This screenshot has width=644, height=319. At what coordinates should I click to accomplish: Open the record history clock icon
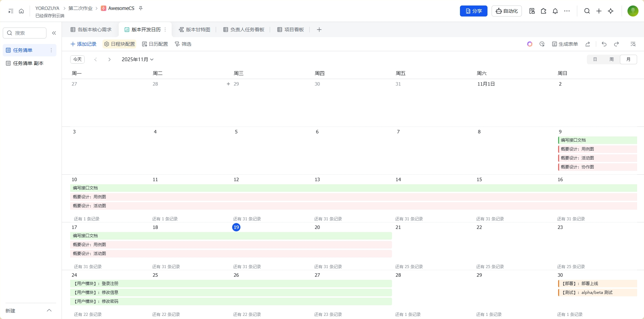[x=542, y=44]
